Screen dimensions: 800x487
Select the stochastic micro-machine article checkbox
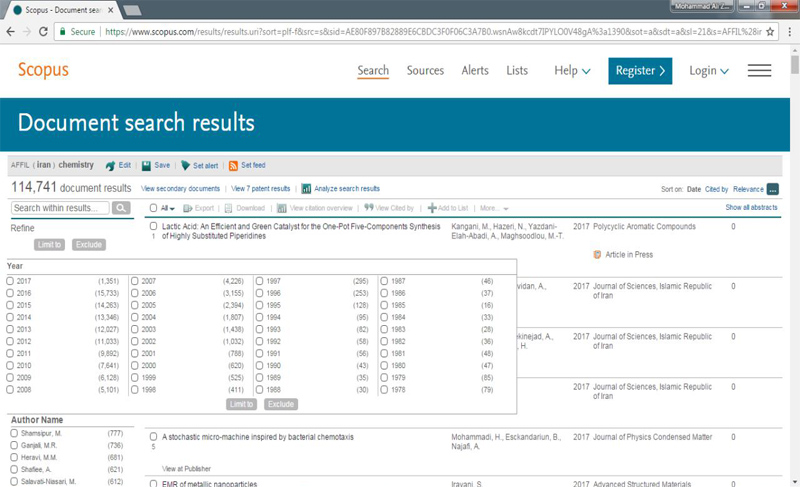(x=154, y=437)
